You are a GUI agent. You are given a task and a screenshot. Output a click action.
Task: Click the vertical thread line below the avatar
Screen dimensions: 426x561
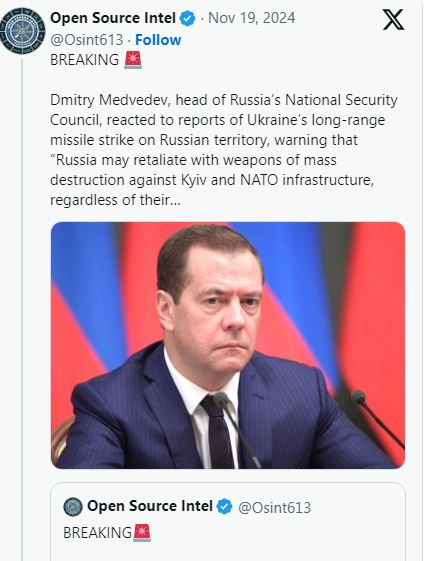[x=22, y=310]
